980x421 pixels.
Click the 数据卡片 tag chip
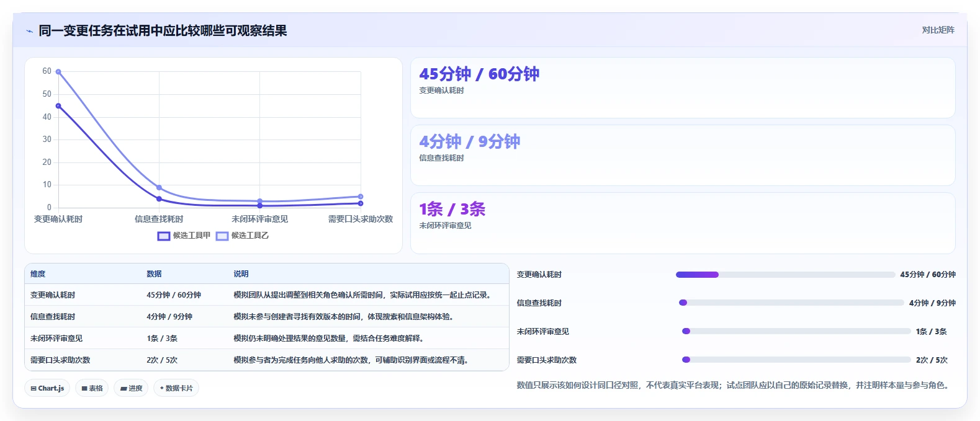(176, 388)
